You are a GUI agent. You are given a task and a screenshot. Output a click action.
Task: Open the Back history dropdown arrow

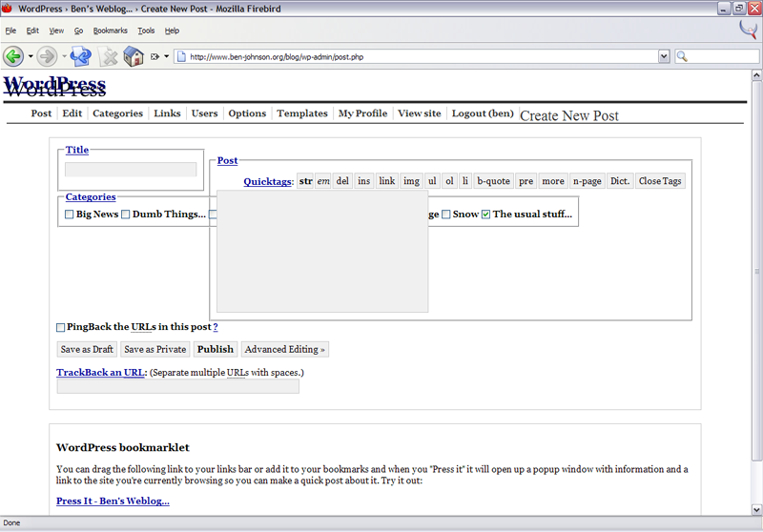tap(31, 56)
